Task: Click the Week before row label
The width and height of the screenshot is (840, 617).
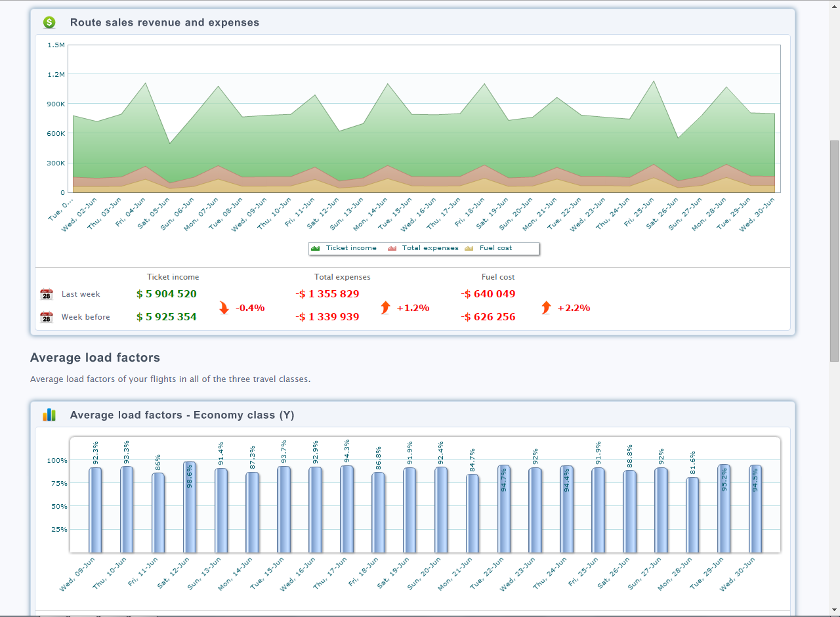Action: pos(86,317)
